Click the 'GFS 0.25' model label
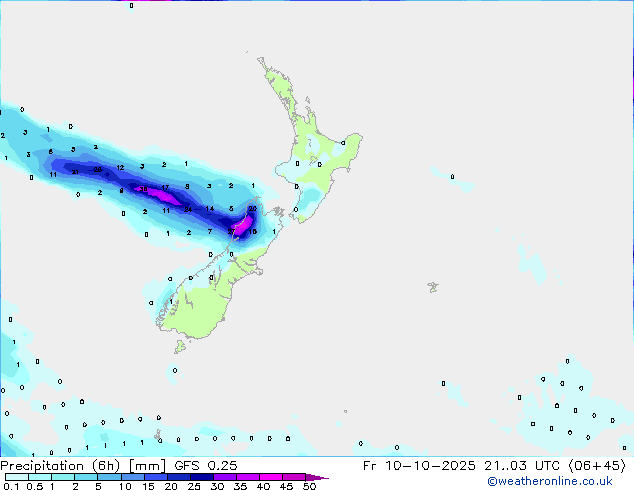Viewport: 634px width, 490px height. (205, 466)
